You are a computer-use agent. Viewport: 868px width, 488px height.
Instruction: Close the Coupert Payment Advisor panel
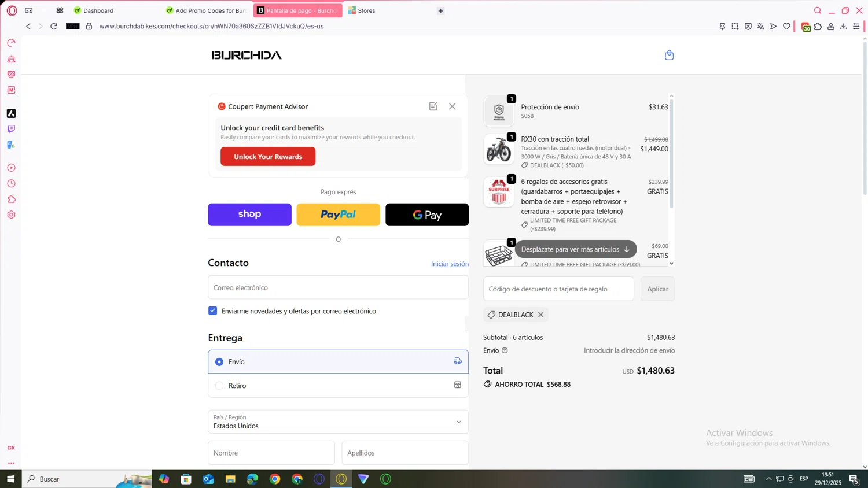(x=452, y=106)
